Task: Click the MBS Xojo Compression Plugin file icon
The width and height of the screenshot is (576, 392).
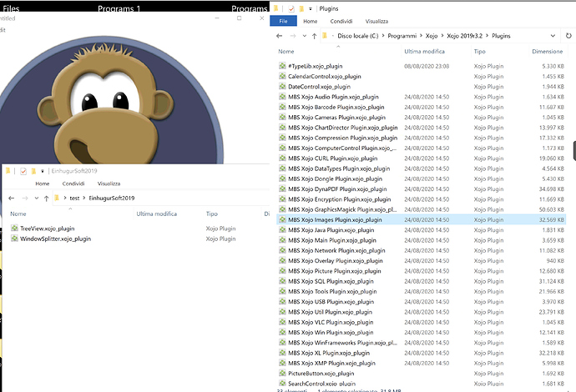Action: coord(282,138)
